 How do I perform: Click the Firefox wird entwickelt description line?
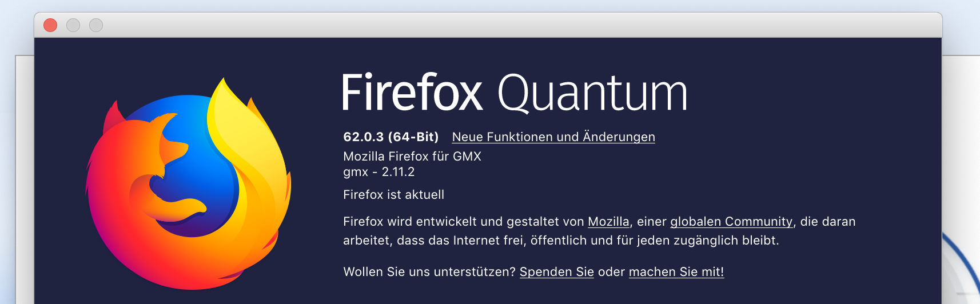463,222
